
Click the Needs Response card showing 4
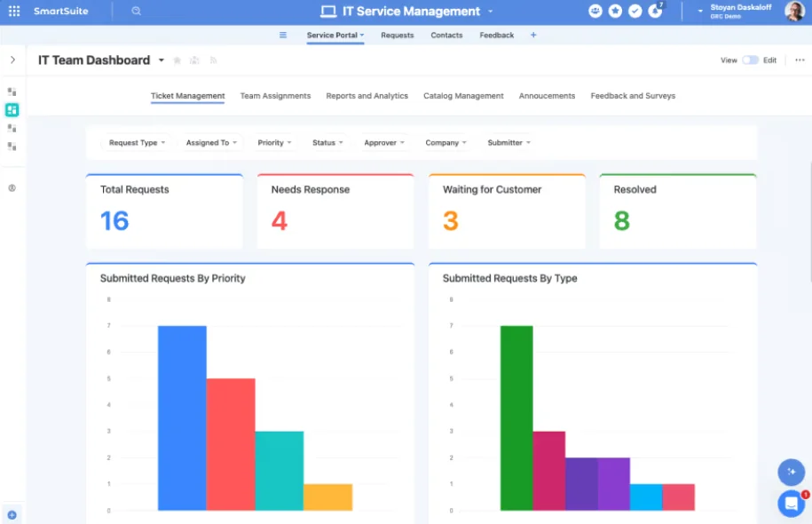(x=335, y=211)
